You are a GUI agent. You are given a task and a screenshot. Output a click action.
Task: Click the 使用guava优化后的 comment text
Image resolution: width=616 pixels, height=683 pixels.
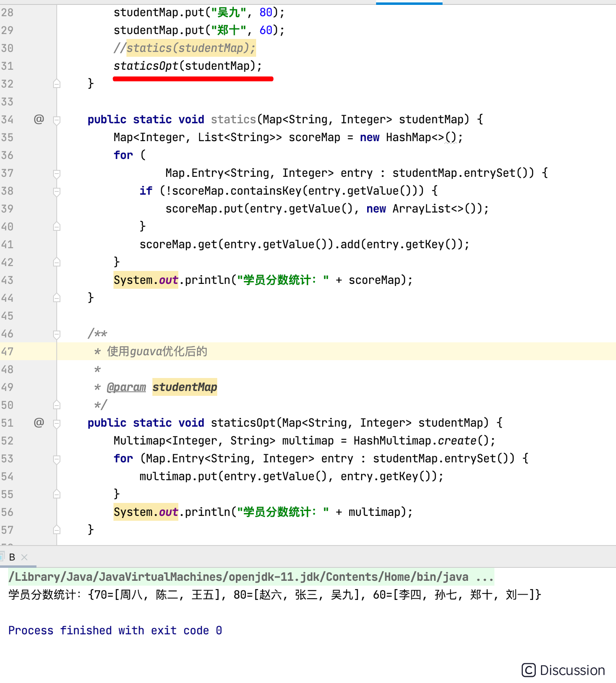point(157,351)
